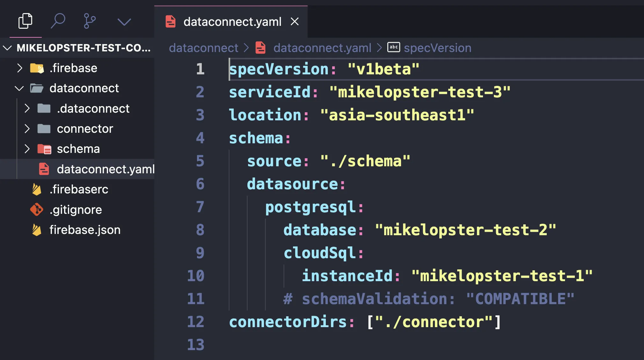Collapse the MIKELOPSTER-TEST-CO... project section
644x360 pixels.
coord(77,48)
